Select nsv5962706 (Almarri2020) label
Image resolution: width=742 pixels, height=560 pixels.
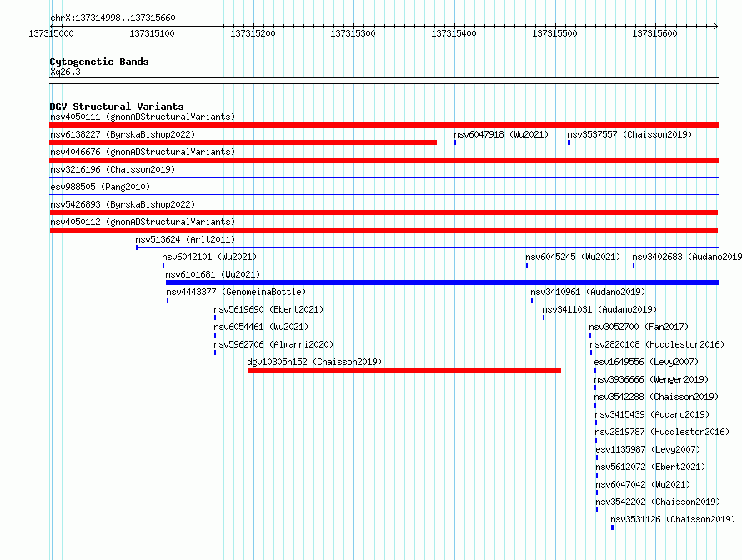click(x=273, y=344)
